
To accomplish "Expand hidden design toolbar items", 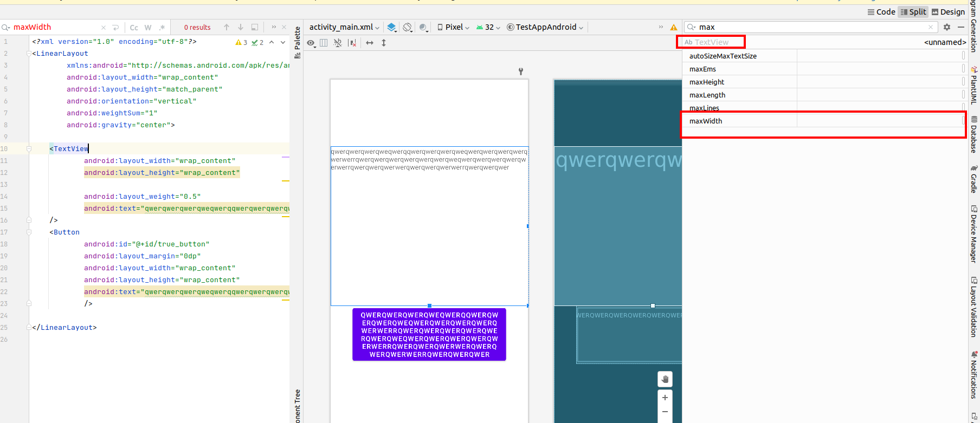I will click(661, 27).
